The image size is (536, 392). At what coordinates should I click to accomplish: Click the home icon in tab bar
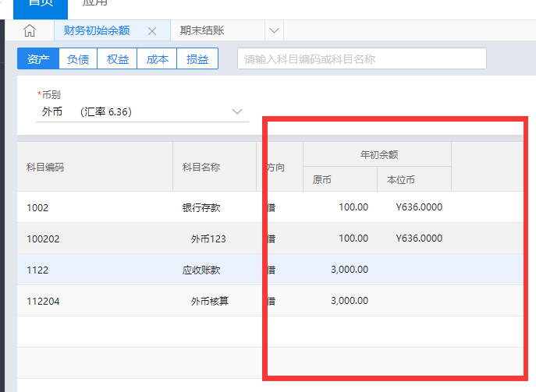coord(30,30)
